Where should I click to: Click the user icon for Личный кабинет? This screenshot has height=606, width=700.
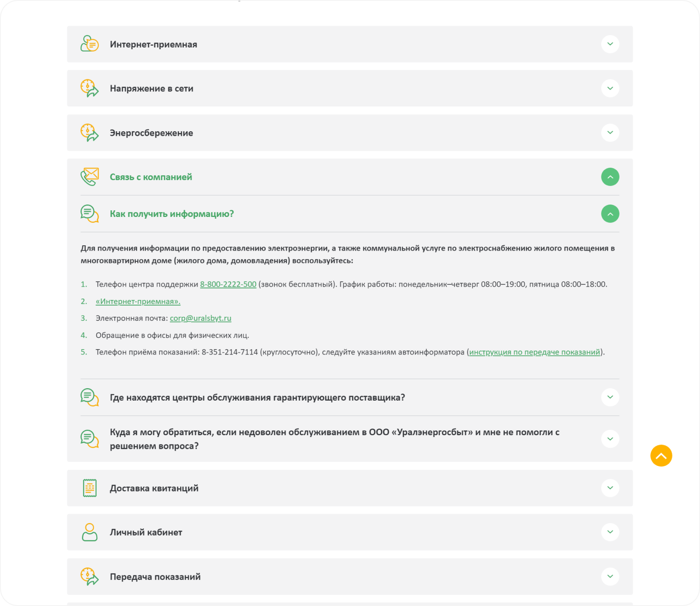pyautogui.click(x=90, y=532)
